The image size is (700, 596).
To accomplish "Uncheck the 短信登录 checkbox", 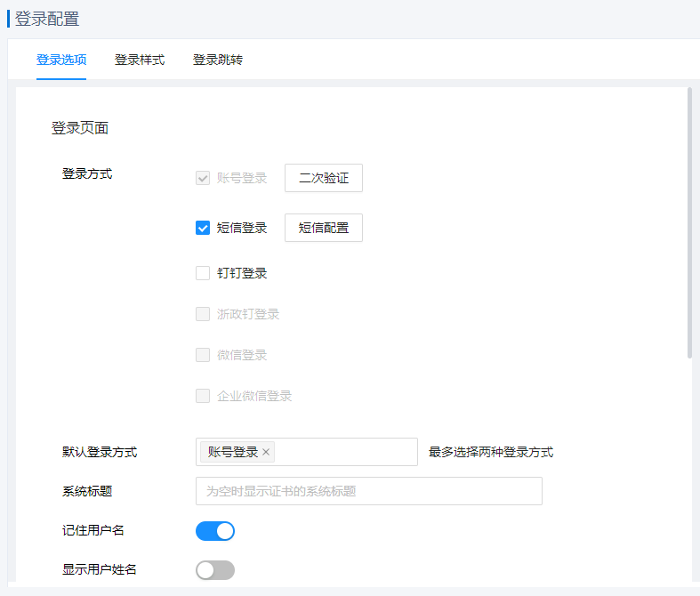I will (x=203, y=228).
